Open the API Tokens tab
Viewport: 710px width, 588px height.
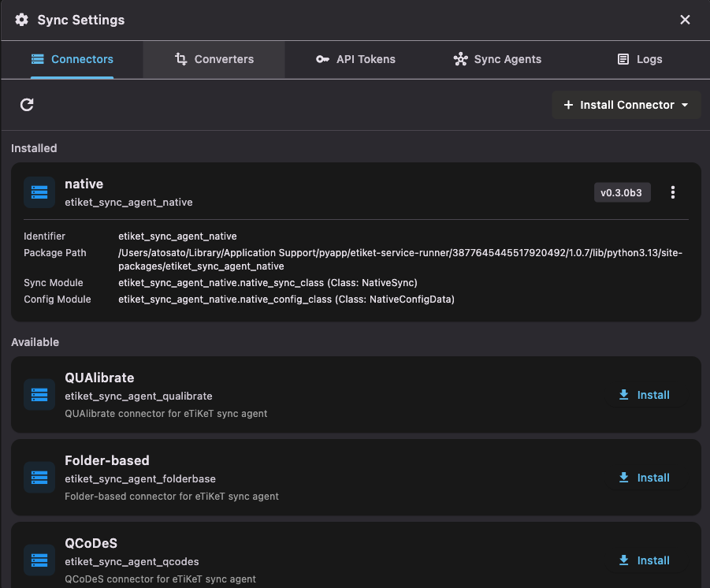pyautogui.click(x=355, y=59)
